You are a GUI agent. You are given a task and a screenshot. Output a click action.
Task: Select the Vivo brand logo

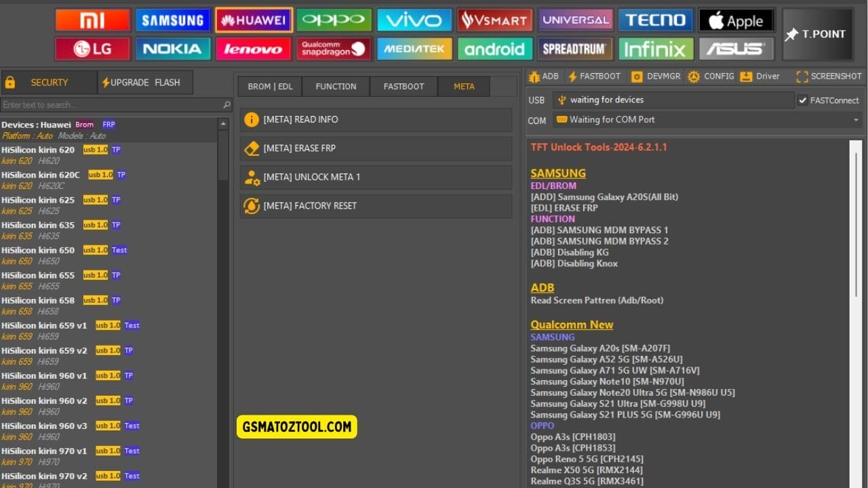click(x=414, y=20)
